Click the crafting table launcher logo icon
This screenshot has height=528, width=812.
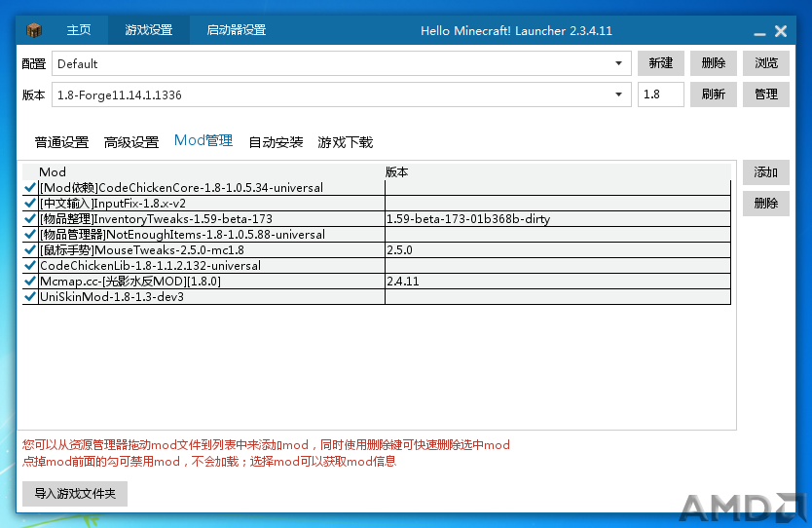(34, 30)
